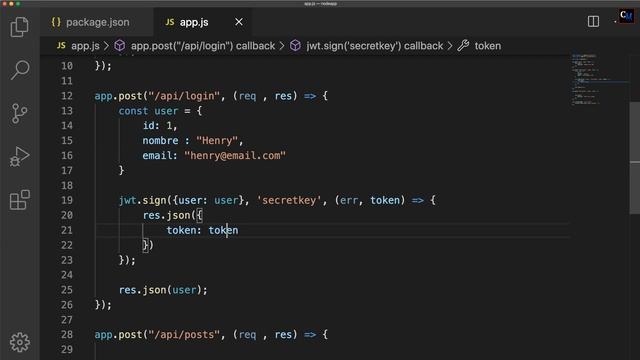This screenshot has height=360, width=640.
Task: Click the vertical editor scrollbar
Action: pyautogui.click(x=635, y=158)
